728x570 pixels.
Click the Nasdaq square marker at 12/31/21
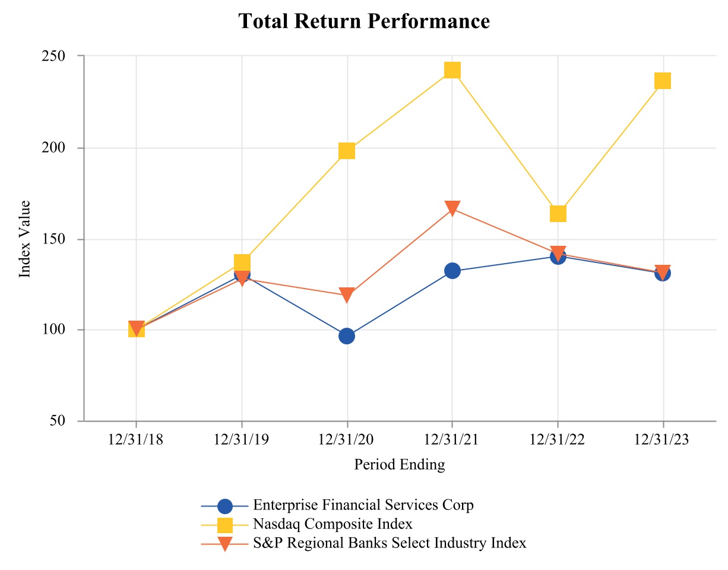tap(452, 70)
